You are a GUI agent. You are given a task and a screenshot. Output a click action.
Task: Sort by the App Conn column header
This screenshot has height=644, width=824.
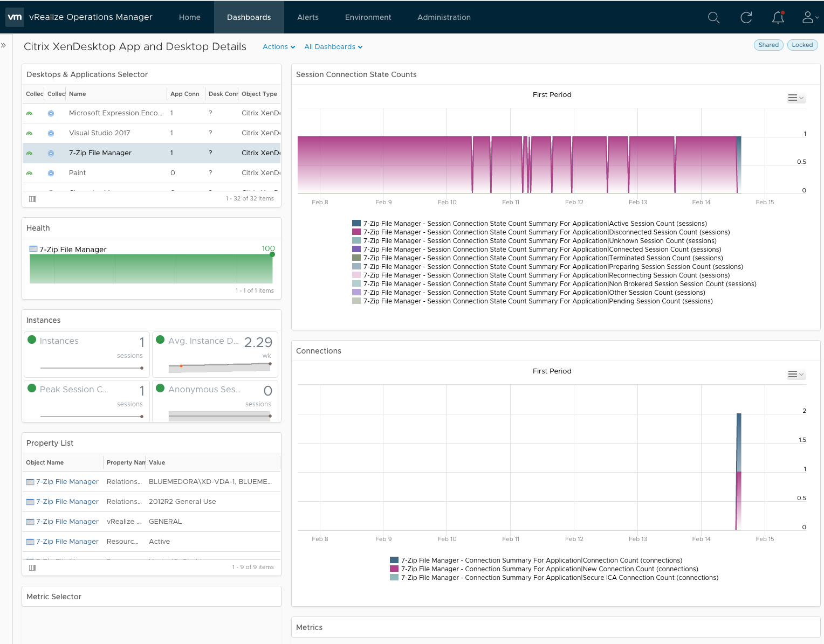point(185,94)
